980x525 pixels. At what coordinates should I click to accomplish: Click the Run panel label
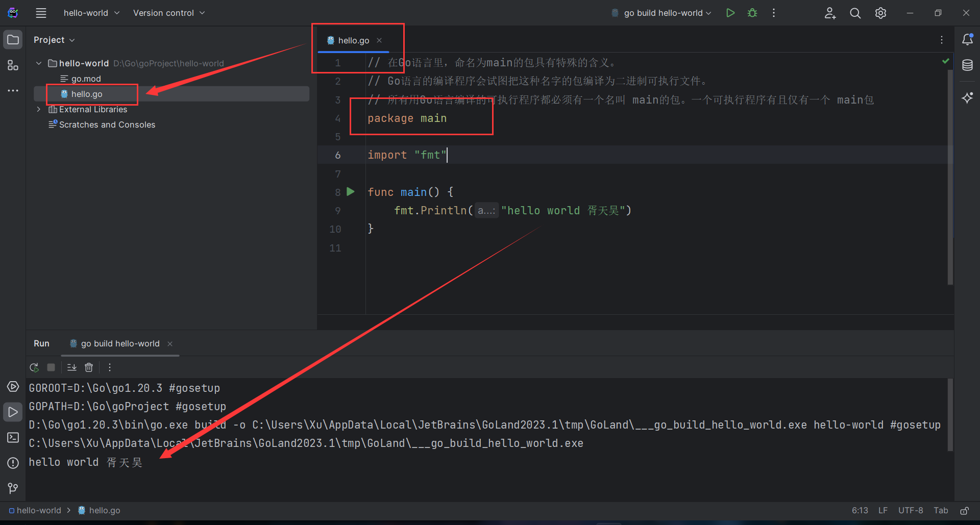(x=41, y=344)
